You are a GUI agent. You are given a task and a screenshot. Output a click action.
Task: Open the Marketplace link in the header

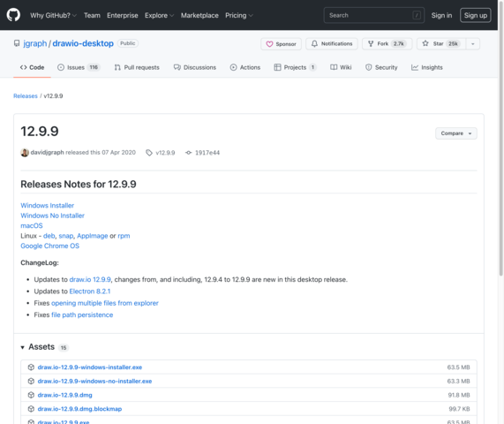point(199,15)
